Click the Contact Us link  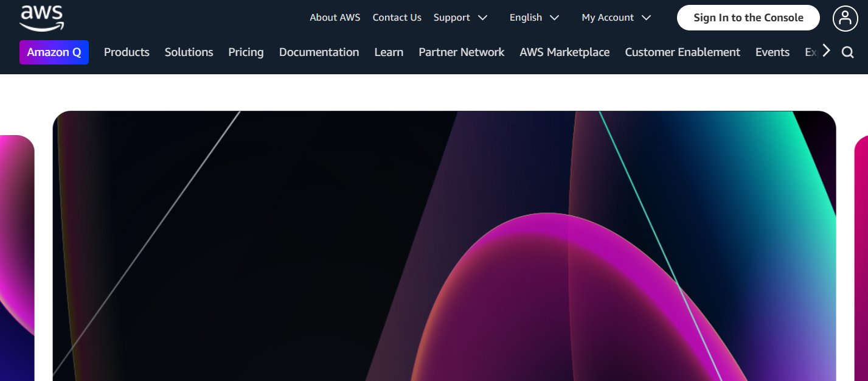(x=397, y=18)
